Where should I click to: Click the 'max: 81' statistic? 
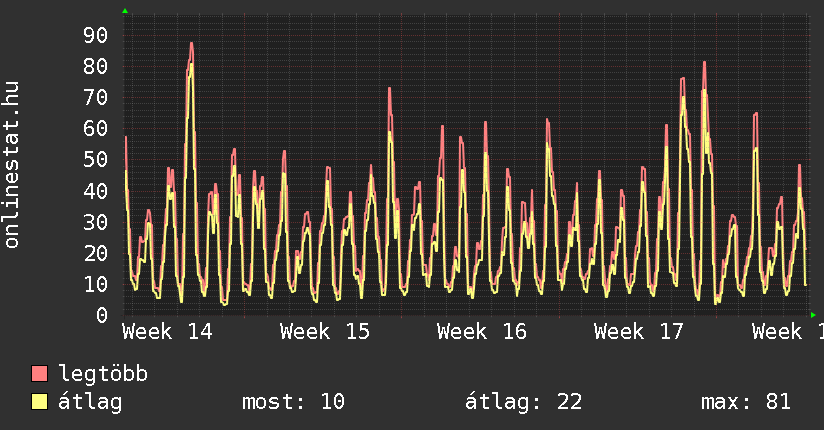[746, 402]
